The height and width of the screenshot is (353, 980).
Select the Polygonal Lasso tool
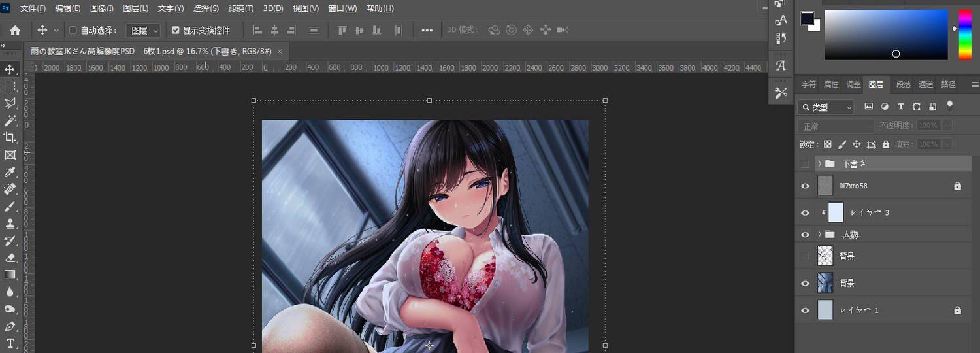10,103
